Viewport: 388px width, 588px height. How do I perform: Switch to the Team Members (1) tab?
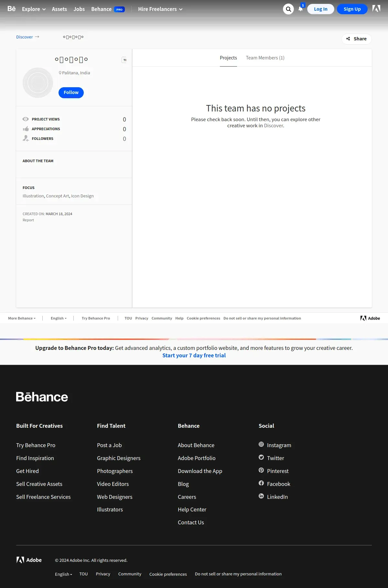[265, 58]
